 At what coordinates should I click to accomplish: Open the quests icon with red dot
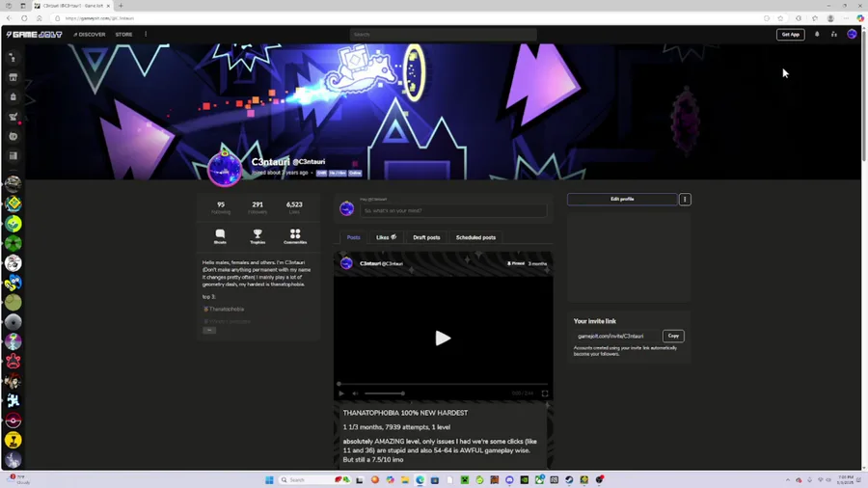coord(14,117)
